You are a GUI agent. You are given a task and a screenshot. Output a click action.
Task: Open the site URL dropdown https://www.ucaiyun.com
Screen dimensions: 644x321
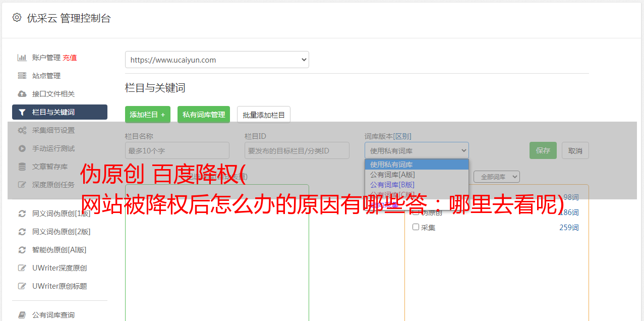tap(217, 60)
